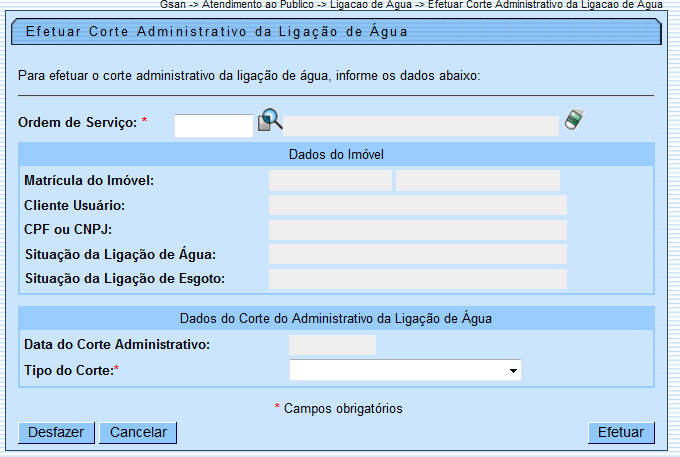Click the magnifier icon to search service orders
Image resolution: width=680 pixels, height=457 pixels.
[x=270, y=121]
